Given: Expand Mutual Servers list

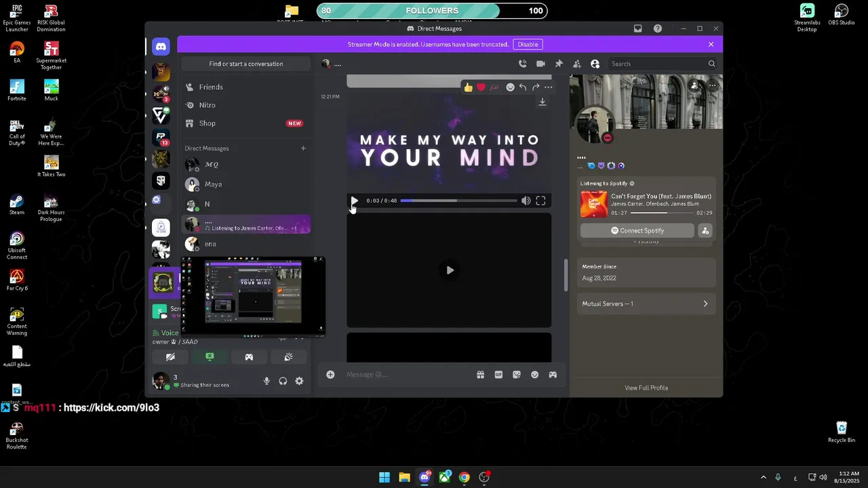Looking at the screenshot, I should pos(646,304).
